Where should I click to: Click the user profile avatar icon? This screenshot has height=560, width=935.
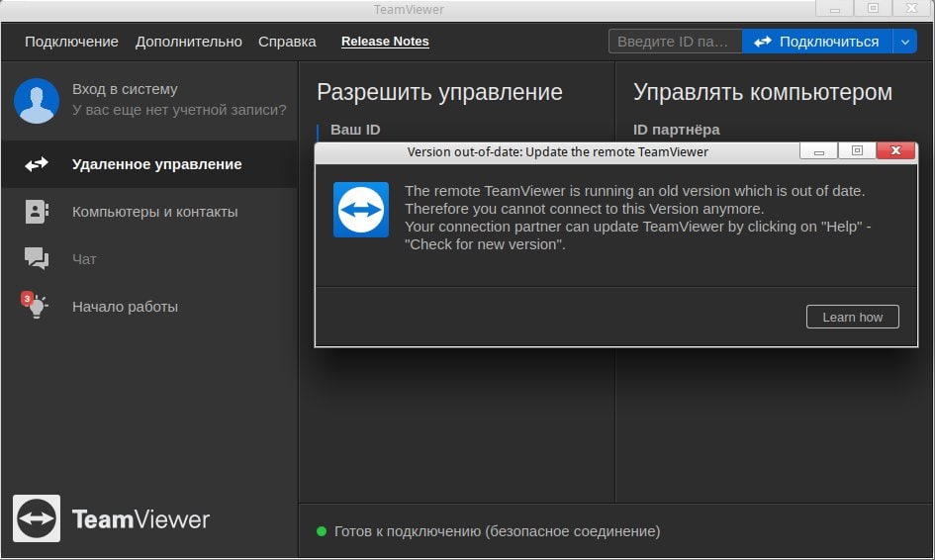coord(37,101)
